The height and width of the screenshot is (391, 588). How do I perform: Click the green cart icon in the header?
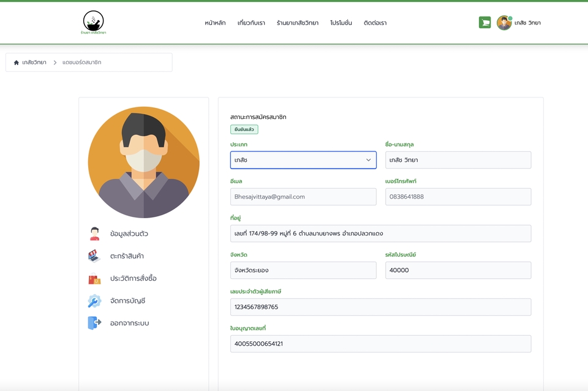tap(485, 22)
